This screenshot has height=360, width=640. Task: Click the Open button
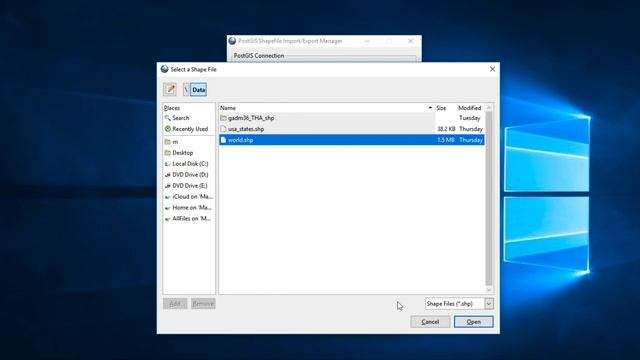[473, 322]
